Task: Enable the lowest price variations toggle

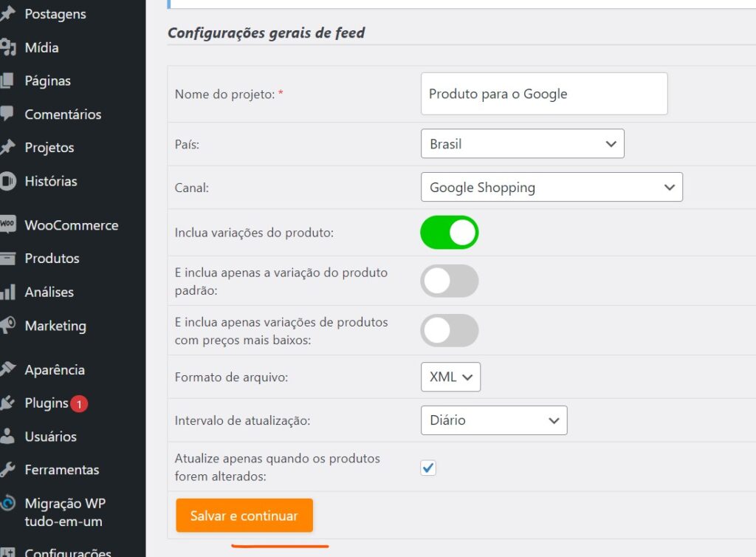Action: click(450, 331)
